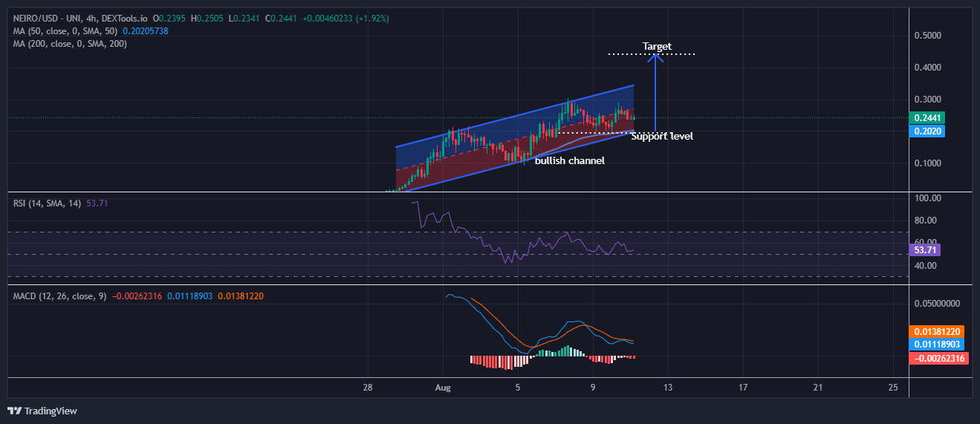This screenshot has width=980, height=424.
Task: Select the RSI (14, SMA, 14) indicator label
Action: click(x=49, y=203)
